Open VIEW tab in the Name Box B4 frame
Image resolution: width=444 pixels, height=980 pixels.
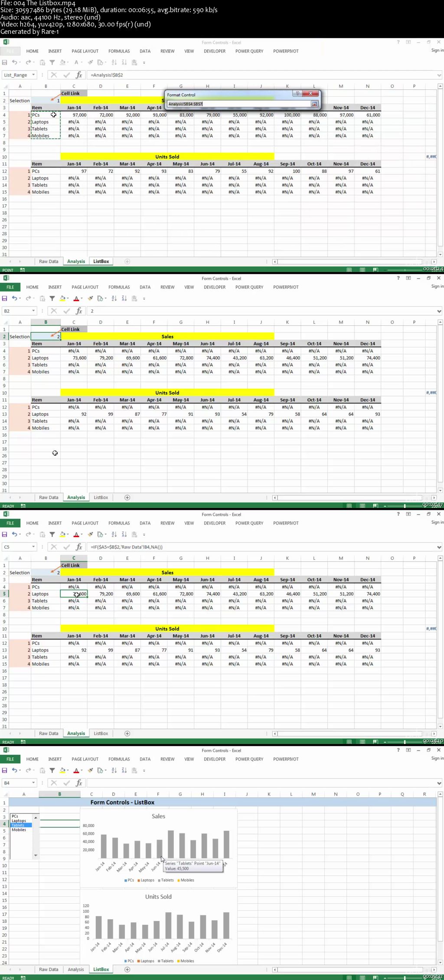pos(189,759)
